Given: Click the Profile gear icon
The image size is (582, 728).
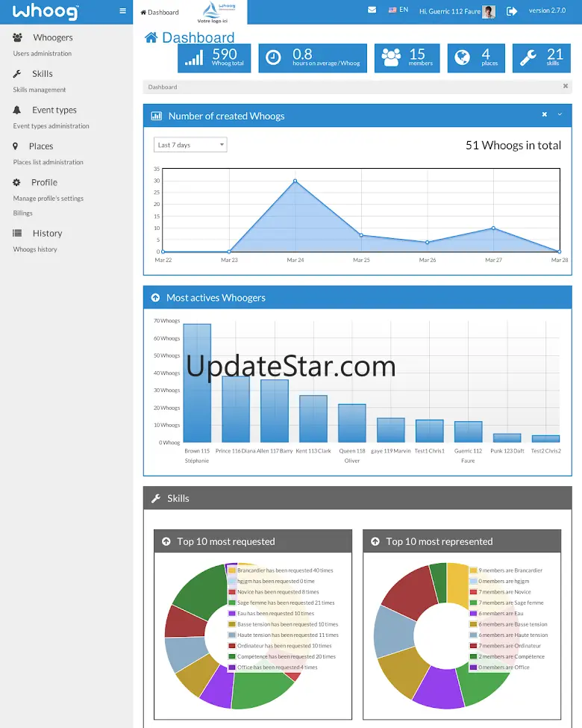Looking at the screenshot, I should tap(16, 182).
